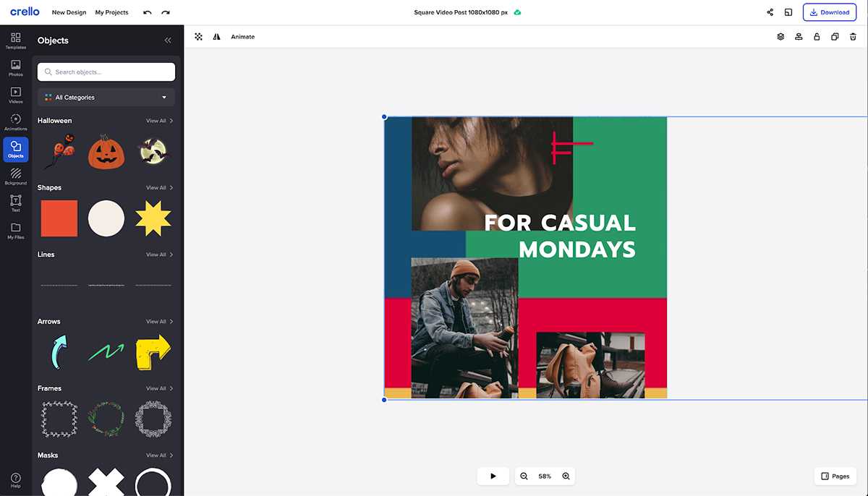Select the red square shape

(x=59, y=218)
